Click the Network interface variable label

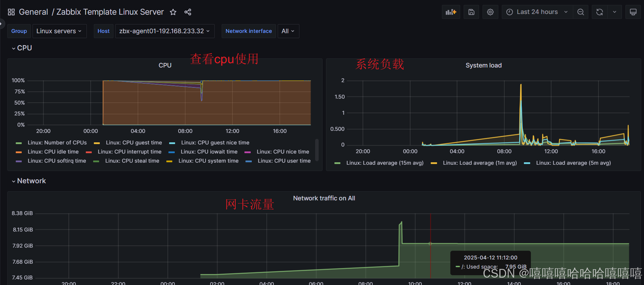click(249, 31)
